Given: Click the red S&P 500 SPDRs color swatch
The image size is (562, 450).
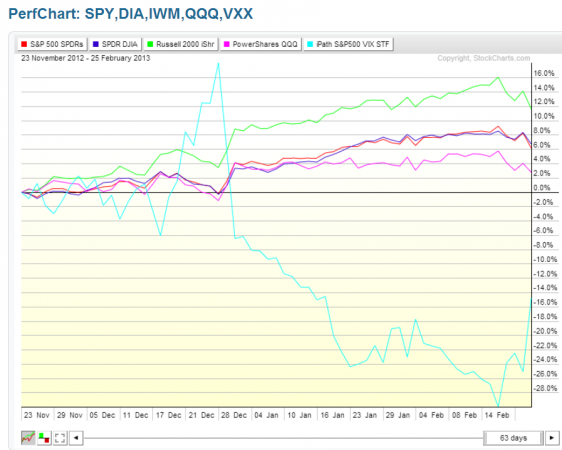Looking at the screenshot, I should [24, 44].
